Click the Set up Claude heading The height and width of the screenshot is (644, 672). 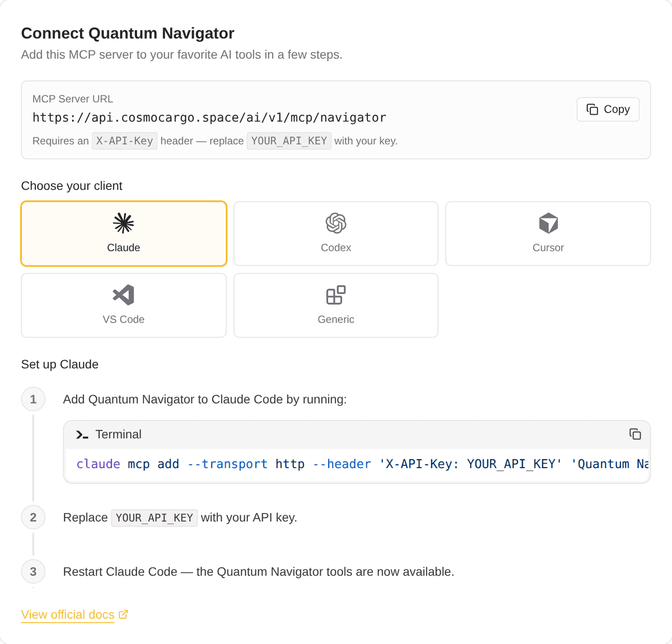(60, 365)
